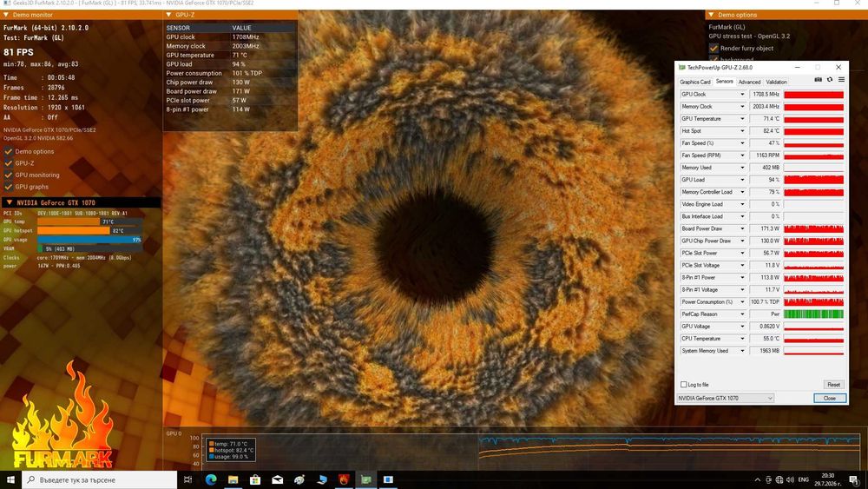Click the GPU Load red sensor graph
Screen dimensions: 868x489
click(814, 180)
